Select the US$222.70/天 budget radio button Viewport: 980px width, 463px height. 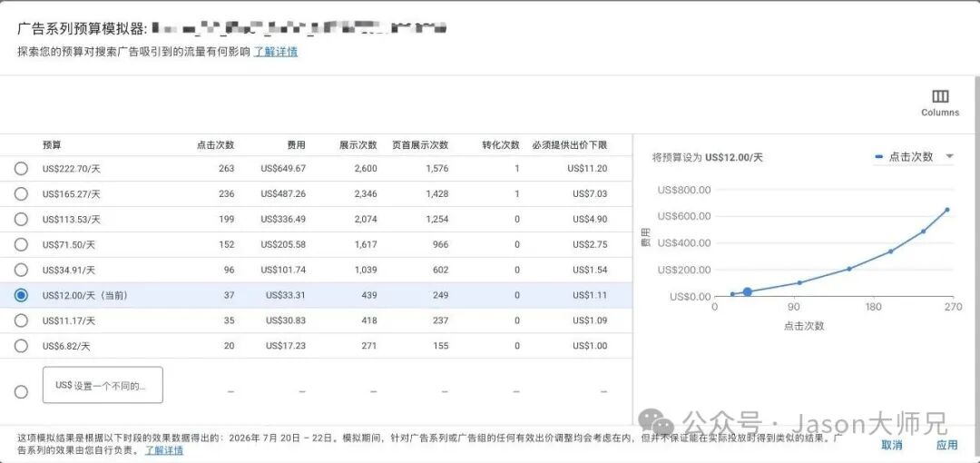click(x=21, y=168)
